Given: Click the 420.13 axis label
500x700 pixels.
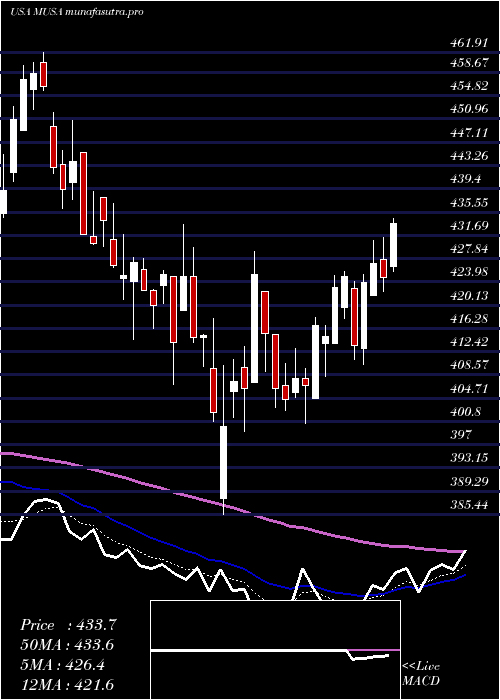Looking at the screenshot, I should pos(469,295).
